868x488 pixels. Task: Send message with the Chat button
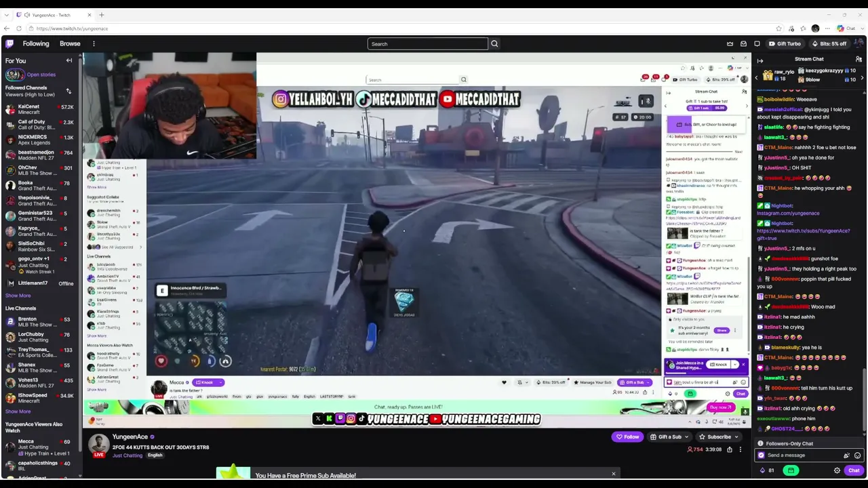(854, 470)
